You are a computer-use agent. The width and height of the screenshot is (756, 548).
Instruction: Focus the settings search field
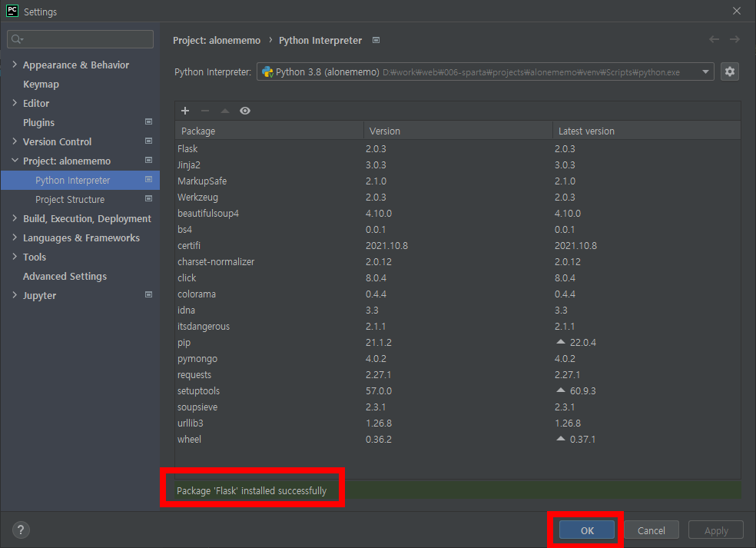pyautogui.click(x=80, y=39)
